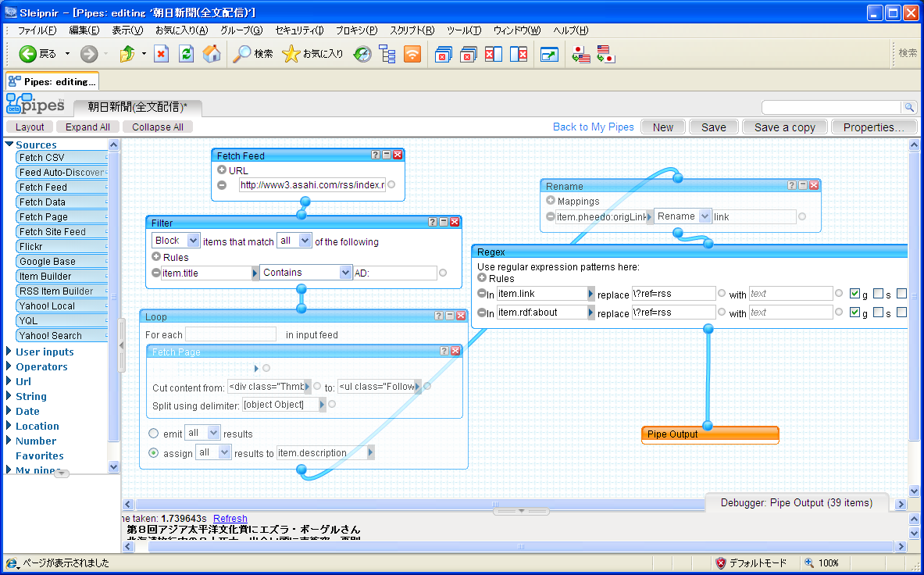Open help for the Filter module
The width and height of the screenshot is (924, 575).
tap(433, 223)
